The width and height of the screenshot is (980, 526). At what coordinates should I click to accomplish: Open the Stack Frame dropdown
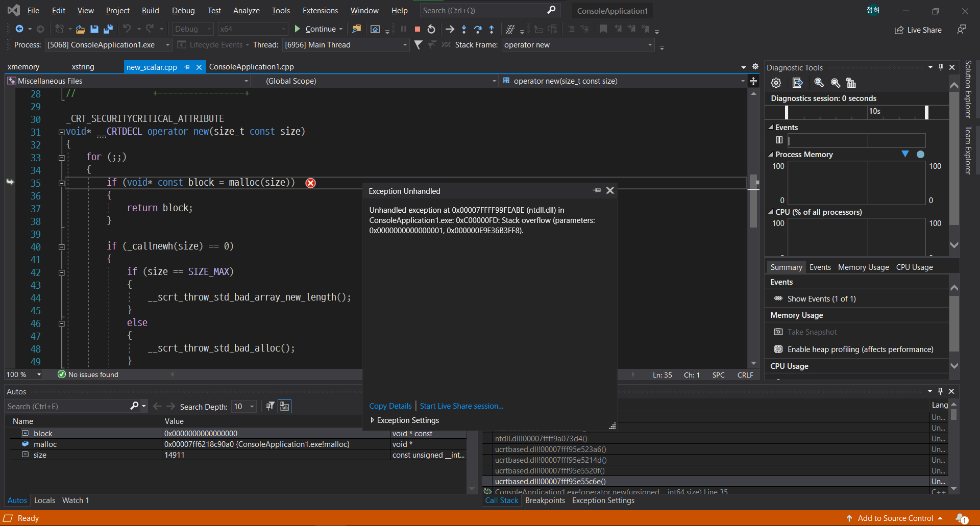point(649,45)
